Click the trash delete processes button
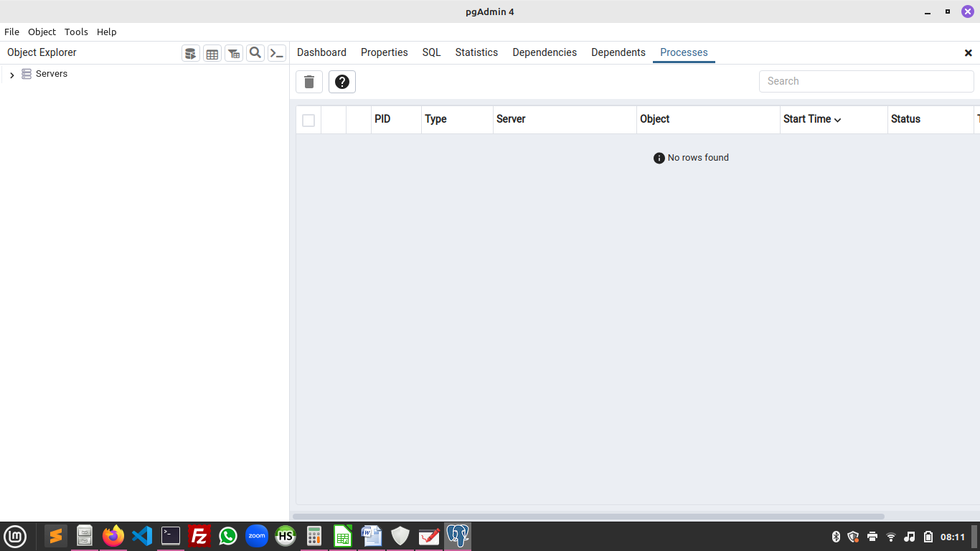Screen dimensions: 980x551 [x=309, y=82]
